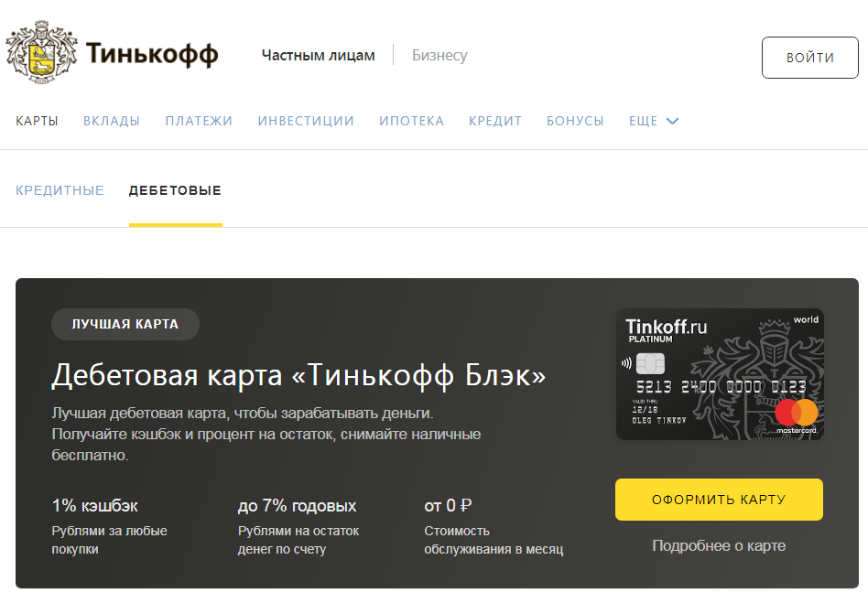The height and width of the screenshot is (592, 868).
Task: Click the Лучшая дебетовая карта description paragraph
Action: click(x=266, y=435)
